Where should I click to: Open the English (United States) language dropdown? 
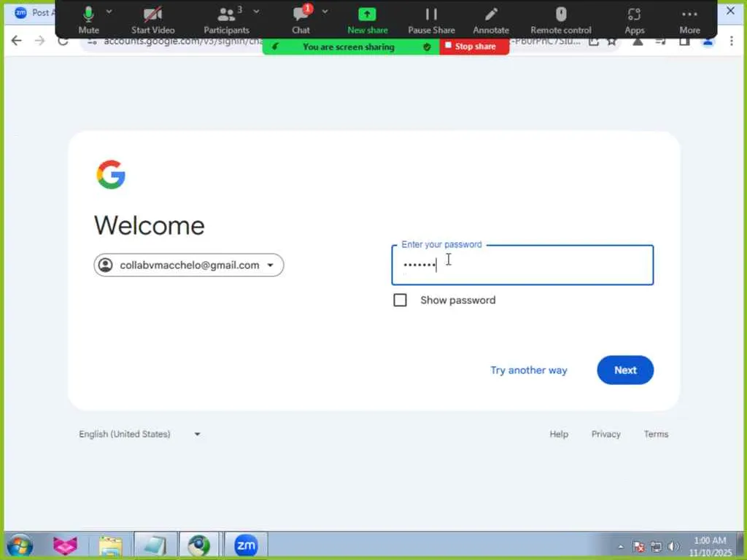(x=139, y=434)
